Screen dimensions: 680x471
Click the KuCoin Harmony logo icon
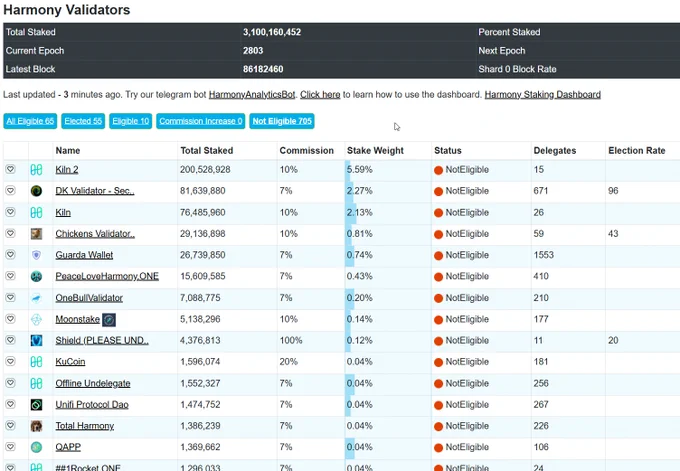click(36, 362)
